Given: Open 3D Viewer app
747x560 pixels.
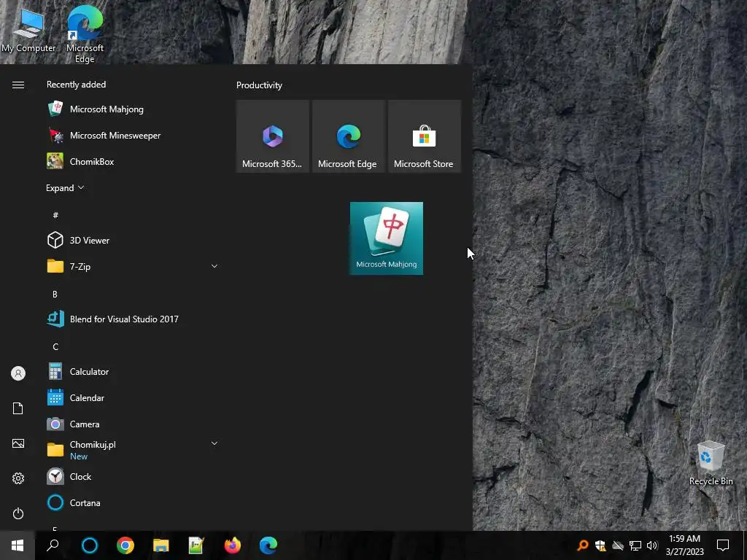Looking at the screenshot, I should point(133,241).
